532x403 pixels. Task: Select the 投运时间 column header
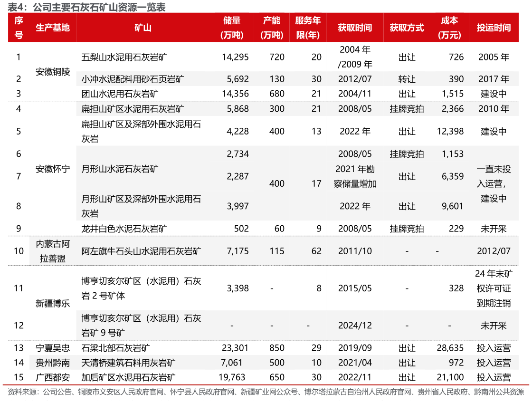click(495, 28)
